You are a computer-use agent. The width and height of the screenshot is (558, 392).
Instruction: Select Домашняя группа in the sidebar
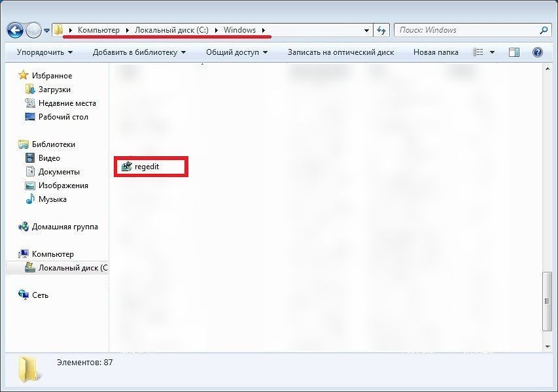click(x=65, y=227)
